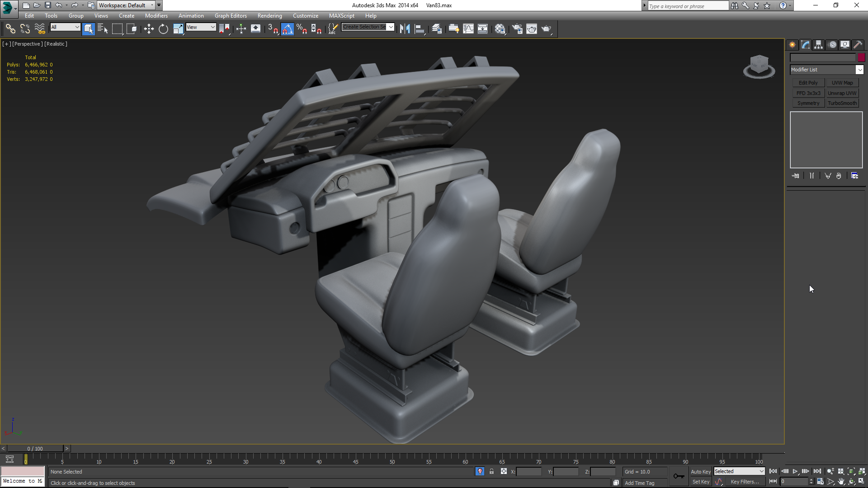Click the Edit Poly modifier button
The image size is (868, 488).
coord(808,83)
